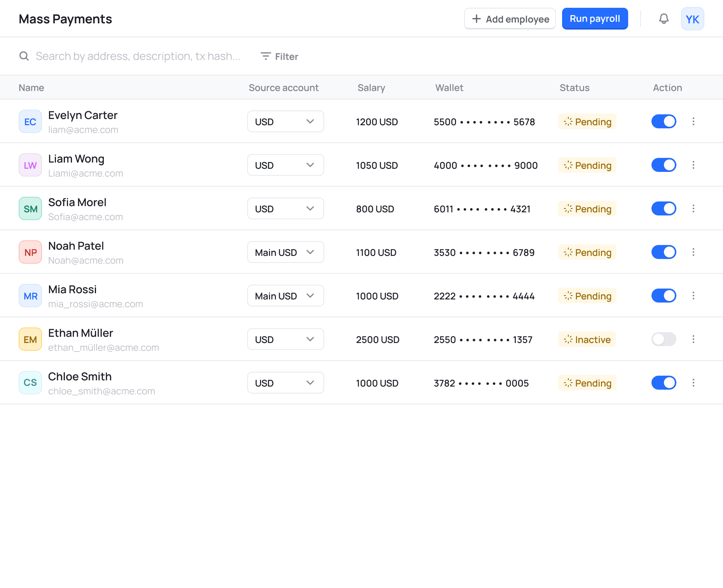Open the kebab menu for Ethan Müller
Image resolution: width=723 pixels, height=588 pixels.
(693, 339)
